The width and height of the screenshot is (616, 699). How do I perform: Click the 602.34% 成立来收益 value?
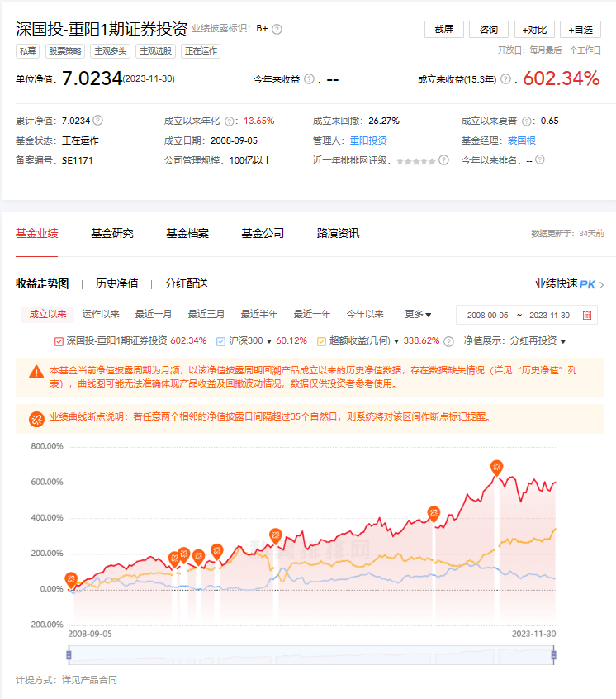tap(562, 78)
